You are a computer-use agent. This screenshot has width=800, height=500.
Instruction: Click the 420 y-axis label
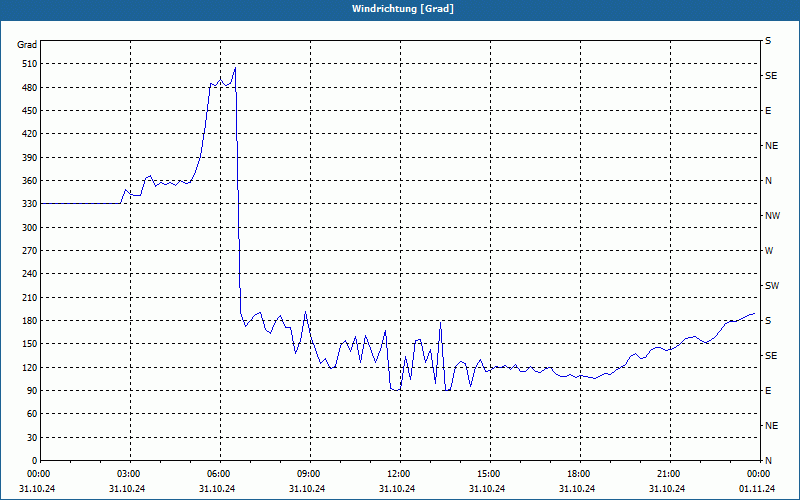click(30, 134)
